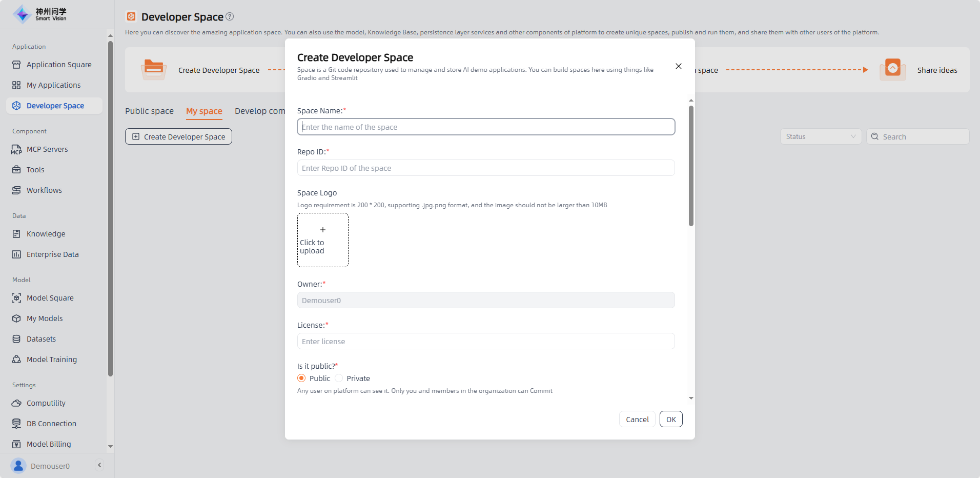Click the MCP Servers sidebar icon

(16, 149)
